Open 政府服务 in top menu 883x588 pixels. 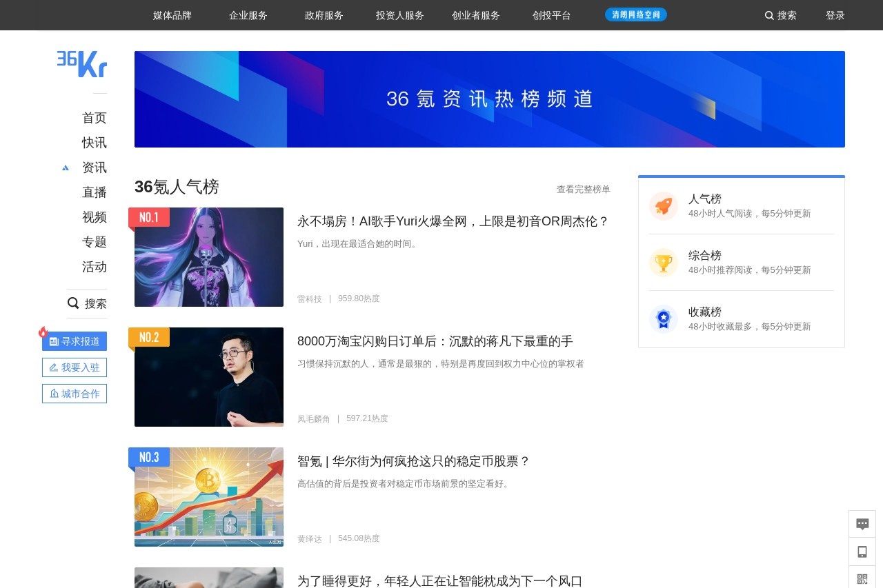tap(324, 15)
